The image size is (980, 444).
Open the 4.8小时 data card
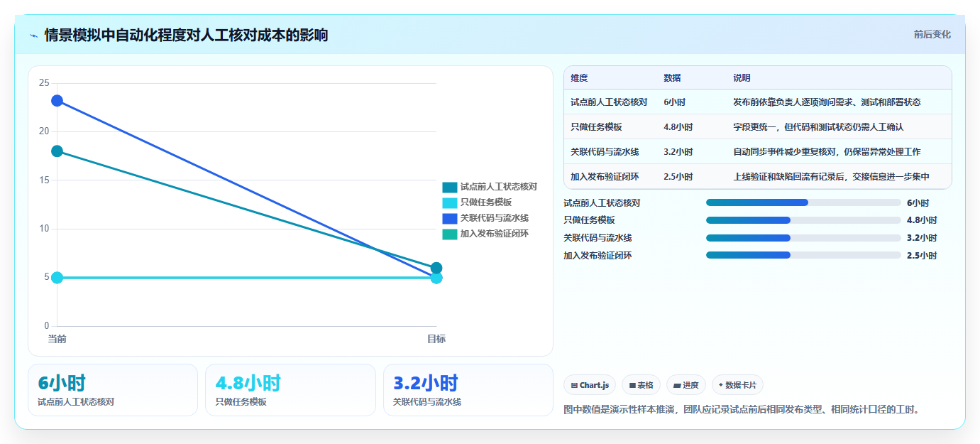pos(290,390)
